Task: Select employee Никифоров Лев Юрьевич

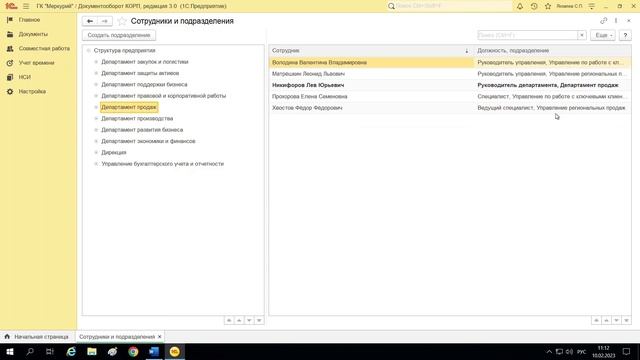Action: (x=308, y=85)
